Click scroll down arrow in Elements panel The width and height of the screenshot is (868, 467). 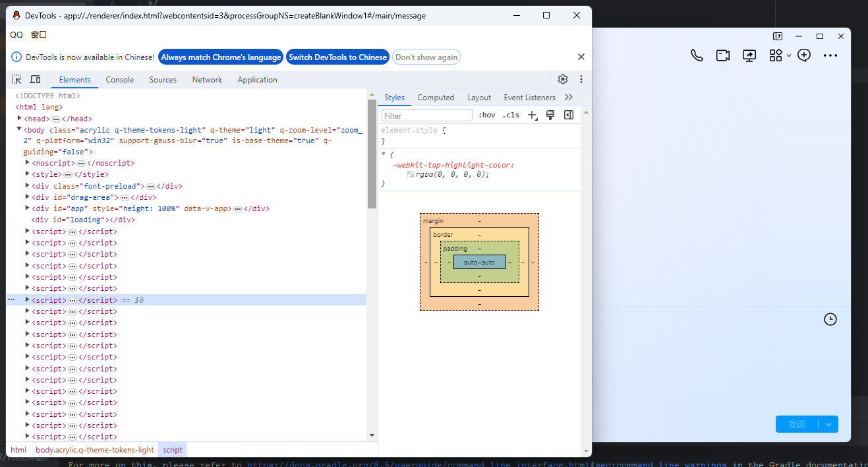[x=372, y=435]
